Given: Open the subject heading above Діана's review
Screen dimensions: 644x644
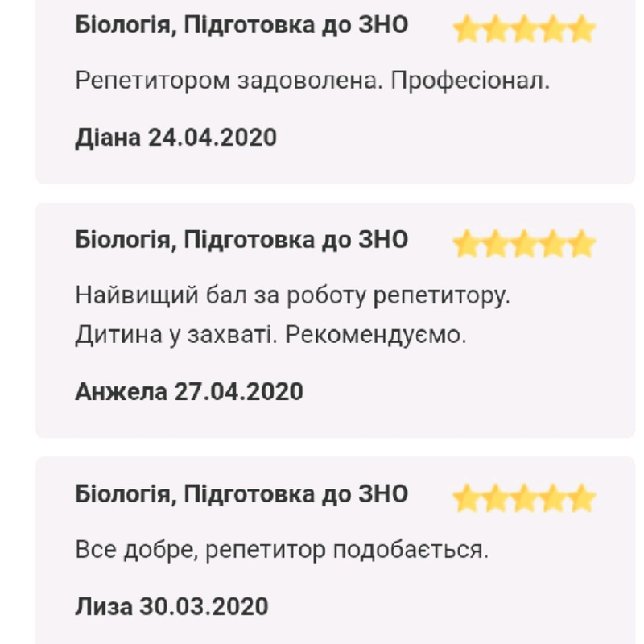Looking at the screenshot, I should 242,25.
